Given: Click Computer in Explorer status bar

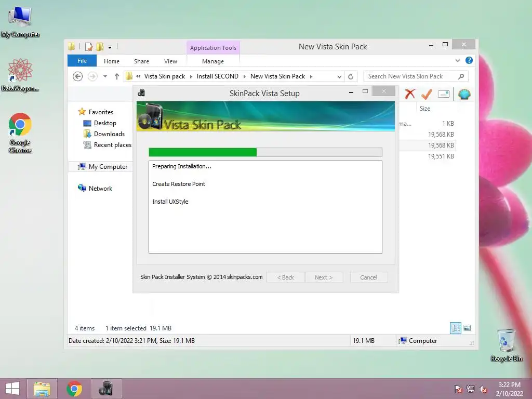Looking at the screenshot, I should point(418,341).
